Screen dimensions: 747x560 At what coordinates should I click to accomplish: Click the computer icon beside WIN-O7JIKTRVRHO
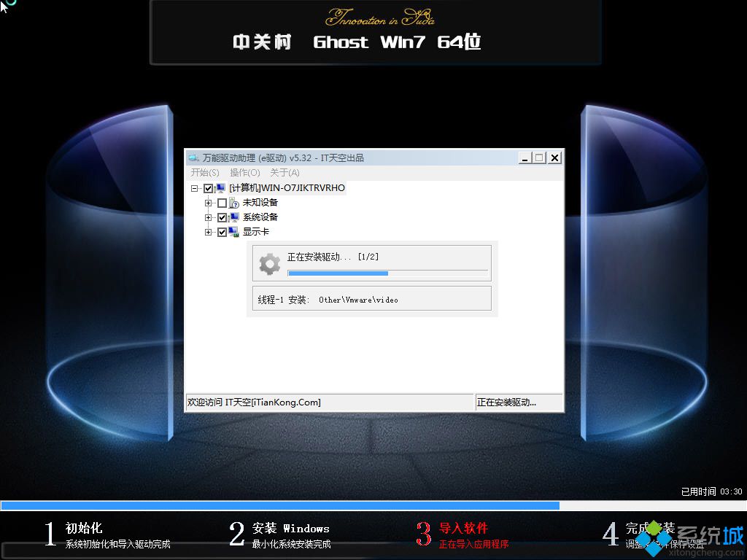[x=220, y=188]
